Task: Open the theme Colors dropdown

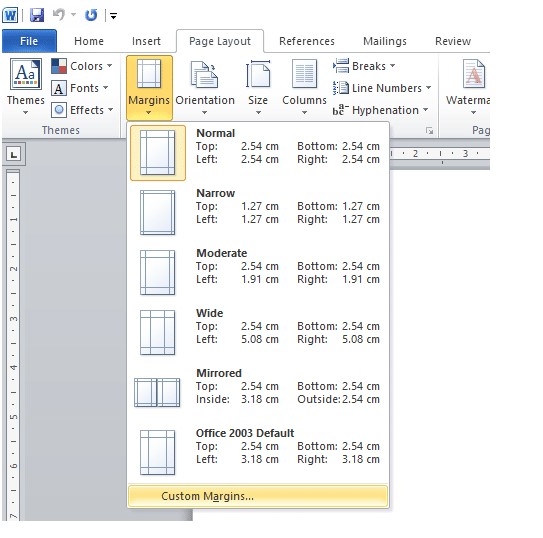Action: pyautogui.click(x=82, y=66)
